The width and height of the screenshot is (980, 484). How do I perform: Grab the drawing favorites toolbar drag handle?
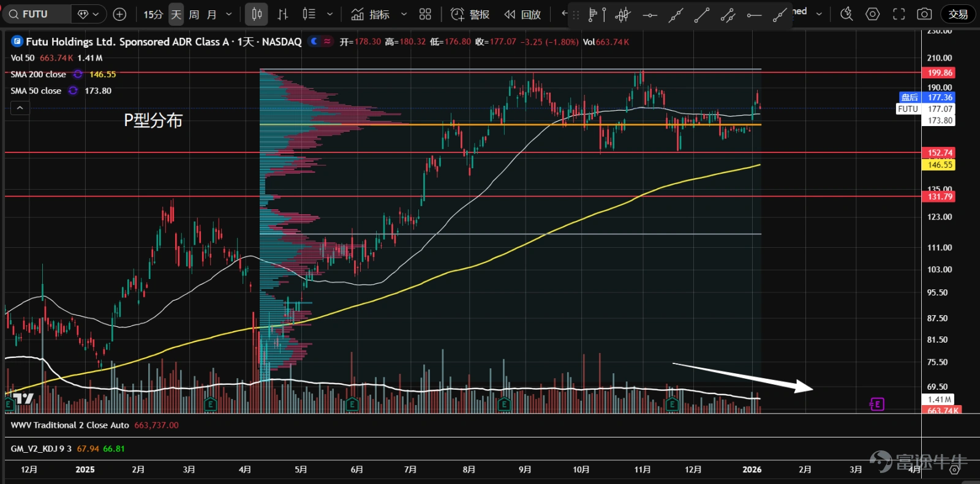[576, 15]
